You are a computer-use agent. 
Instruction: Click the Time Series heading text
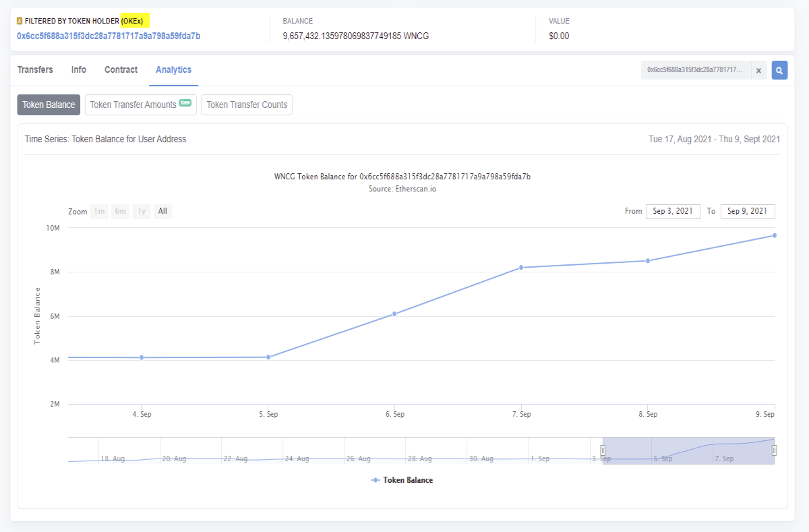pos(105,139)
